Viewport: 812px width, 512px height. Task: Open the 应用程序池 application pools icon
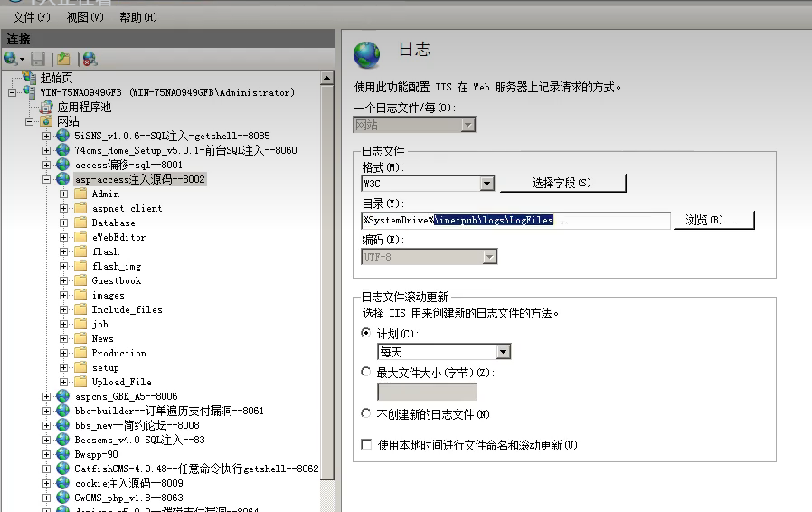(46, 107)
